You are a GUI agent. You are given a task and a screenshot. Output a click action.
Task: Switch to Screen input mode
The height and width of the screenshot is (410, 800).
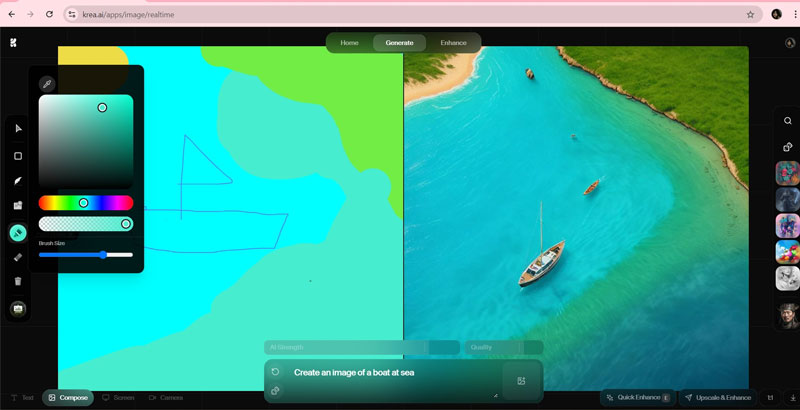point(118,398)
